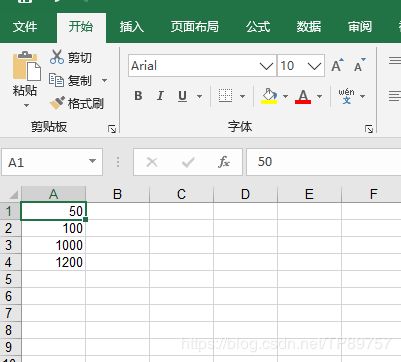This screenshot has height=362, width=401.
Task: Open the 文件 (File) tab
Action: pyautogui.click(x=25, y=27)
